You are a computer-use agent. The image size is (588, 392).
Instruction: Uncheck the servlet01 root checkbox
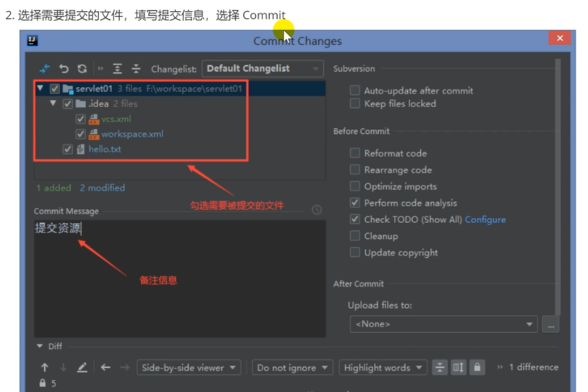[x=54, y=89]
